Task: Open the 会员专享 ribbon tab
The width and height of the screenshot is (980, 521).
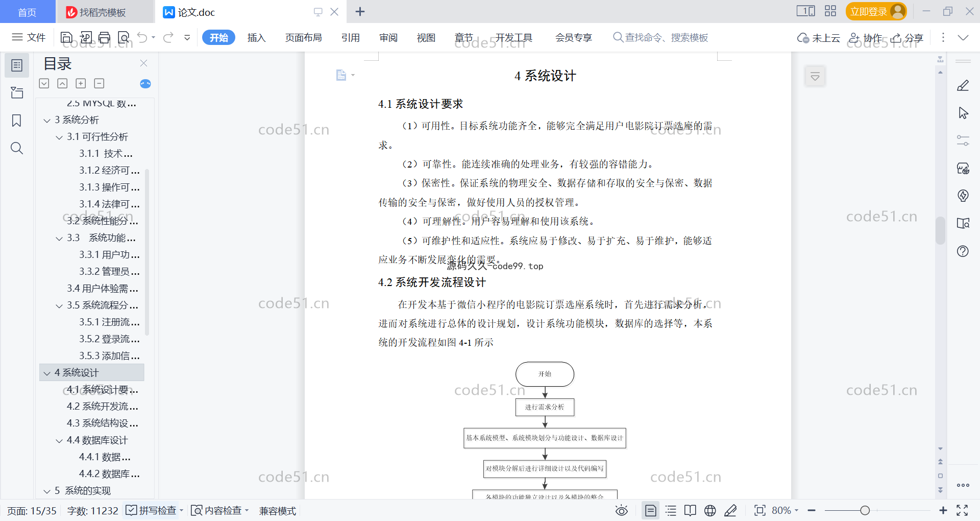Action: click(x=573, y=37)
